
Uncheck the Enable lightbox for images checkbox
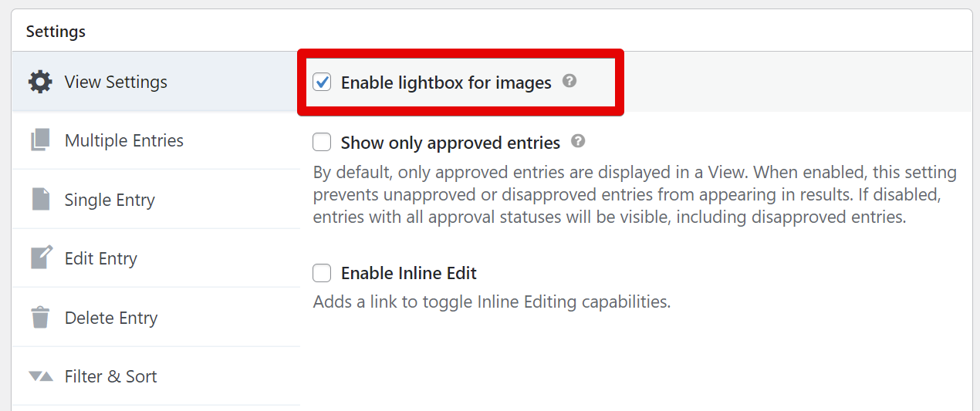(x=322, y=82)
